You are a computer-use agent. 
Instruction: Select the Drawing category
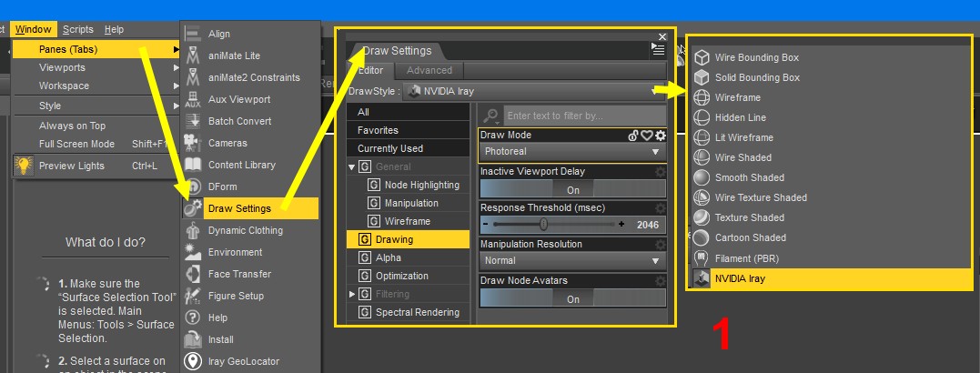(409, 239)
